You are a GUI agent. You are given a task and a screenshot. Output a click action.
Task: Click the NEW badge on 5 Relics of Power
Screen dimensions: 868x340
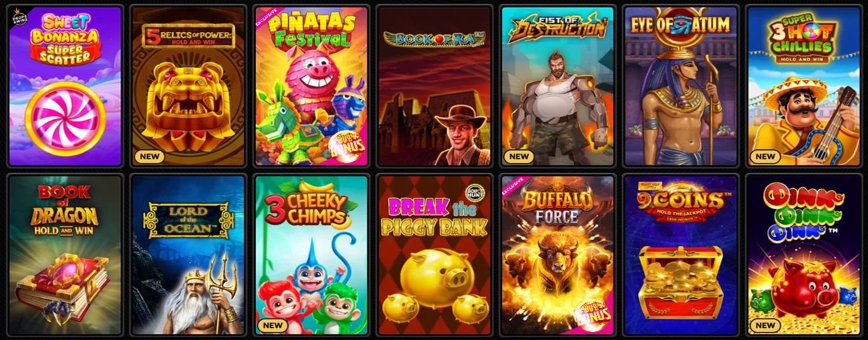point(150,157)
